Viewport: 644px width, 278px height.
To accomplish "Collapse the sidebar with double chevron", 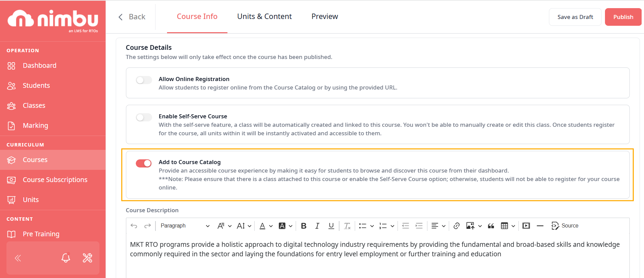I will click(x=18, y=258).
